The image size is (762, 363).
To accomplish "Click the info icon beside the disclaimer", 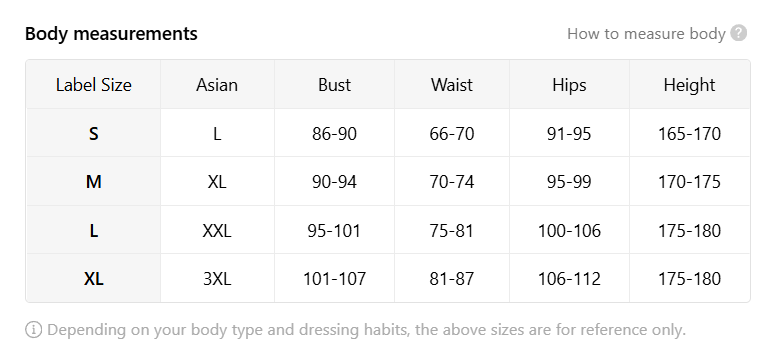I will point(33,330).
